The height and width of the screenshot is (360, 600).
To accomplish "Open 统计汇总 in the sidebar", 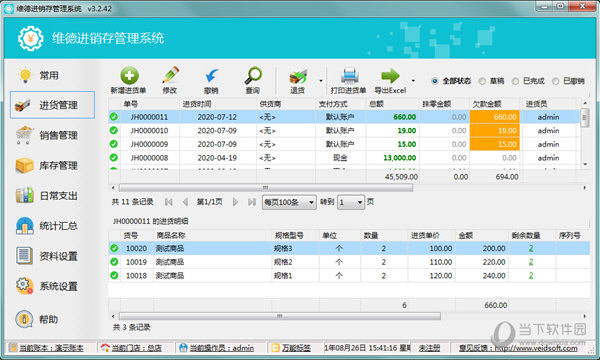I will 52,226.
